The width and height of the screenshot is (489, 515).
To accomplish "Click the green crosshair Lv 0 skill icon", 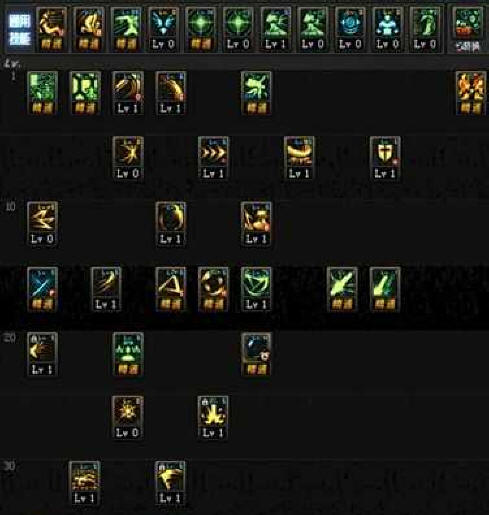I will click(x=238, y=30).
